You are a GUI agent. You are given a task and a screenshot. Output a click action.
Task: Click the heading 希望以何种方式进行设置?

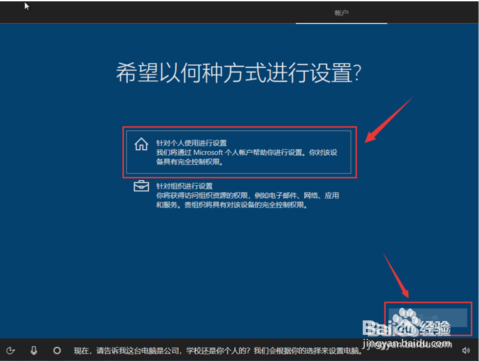coord(239,73)
